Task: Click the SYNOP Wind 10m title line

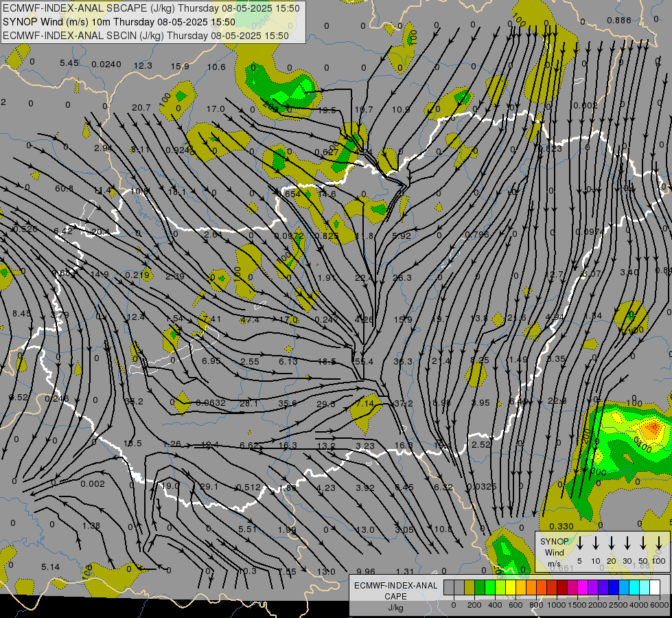Action: pos(119,22)
